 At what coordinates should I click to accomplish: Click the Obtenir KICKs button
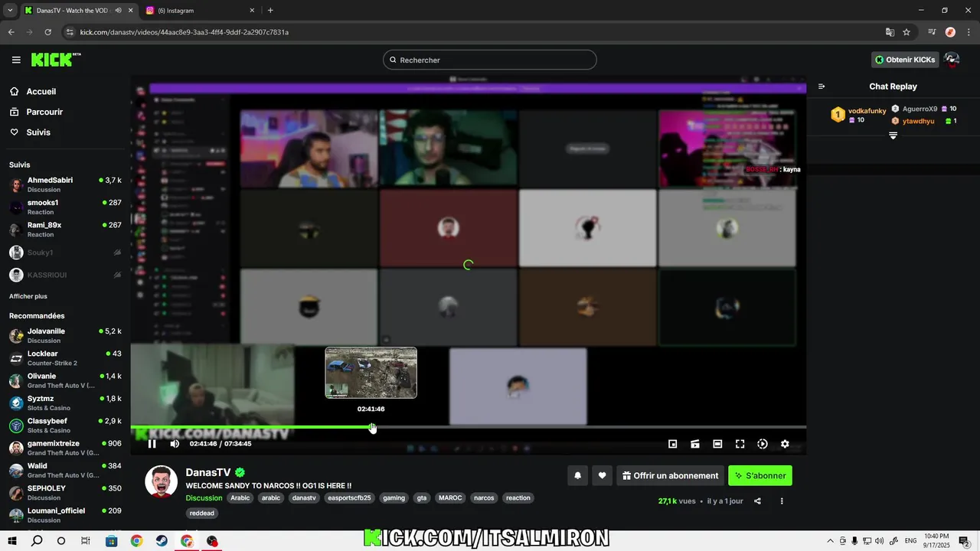tap(905, 60)
